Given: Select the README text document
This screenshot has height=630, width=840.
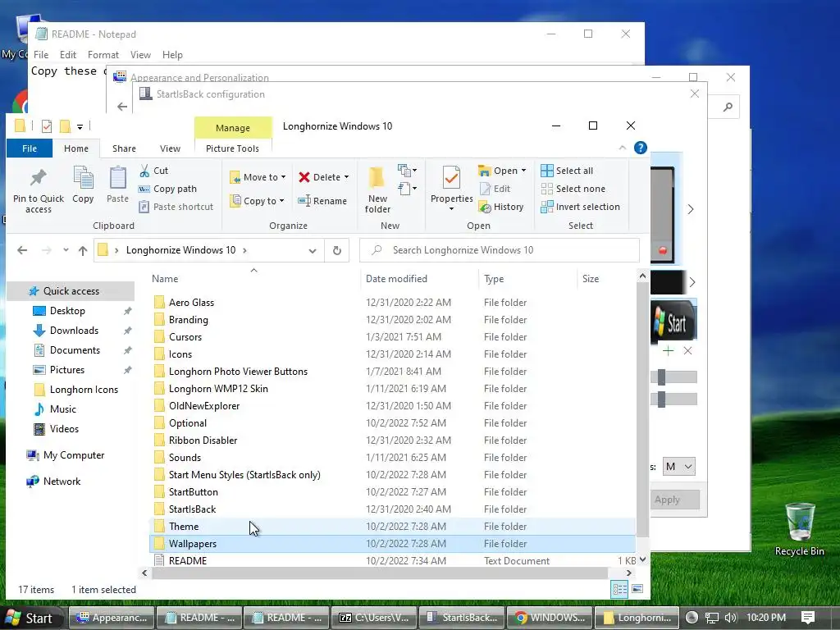Looking at the screenshot, I should point(392,560).
